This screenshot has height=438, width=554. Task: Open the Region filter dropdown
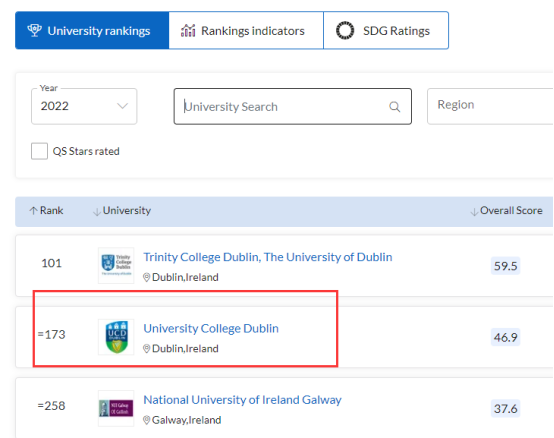[490, 106]
